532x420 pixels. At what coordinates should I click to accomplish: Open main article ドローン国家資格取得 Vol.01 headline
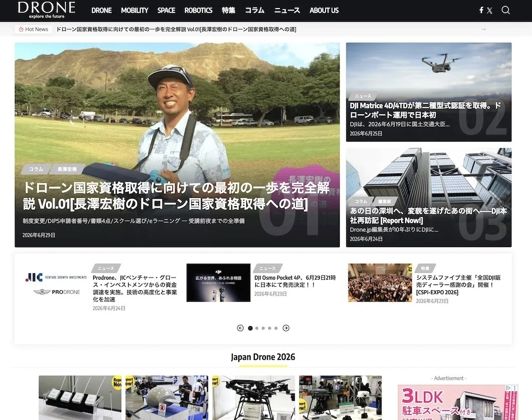[176, 196]
